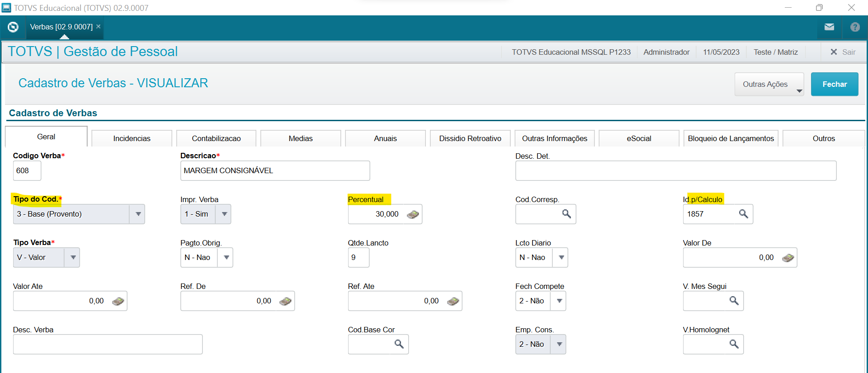Switch to the eSocial tab
This screenshot has width=868, height=373.
click(x=639, y=138)
